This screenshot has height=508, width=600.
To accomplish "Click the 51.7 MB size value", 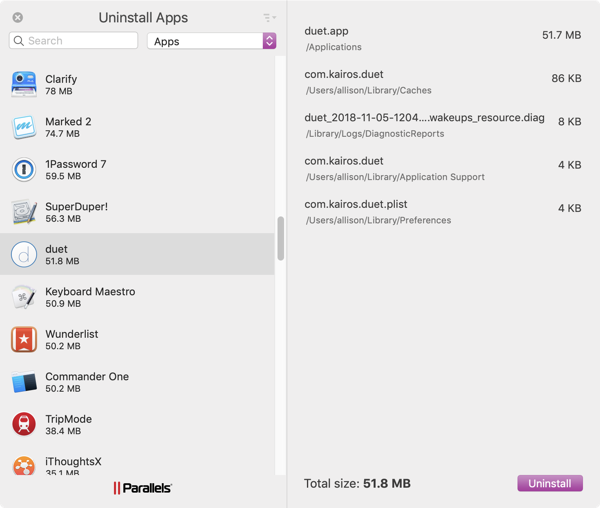I will click(x=561, y=35).
